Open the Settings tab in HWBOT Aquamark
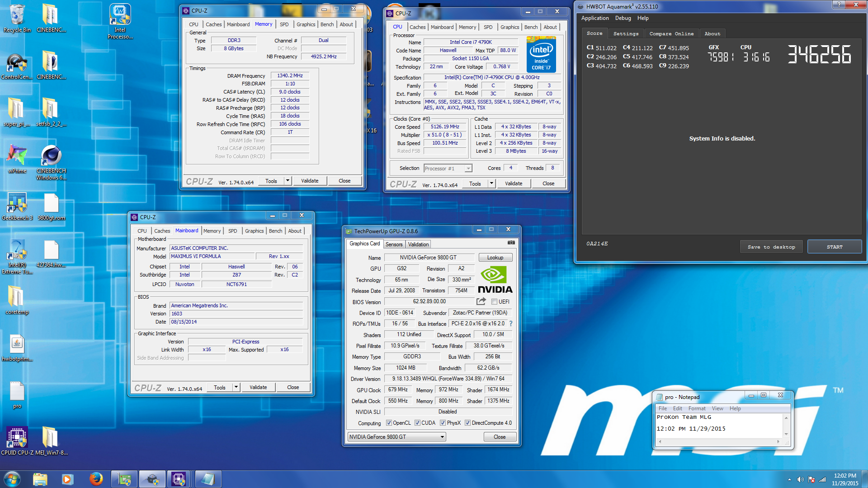The image size is (868, 488). point(626,34)
